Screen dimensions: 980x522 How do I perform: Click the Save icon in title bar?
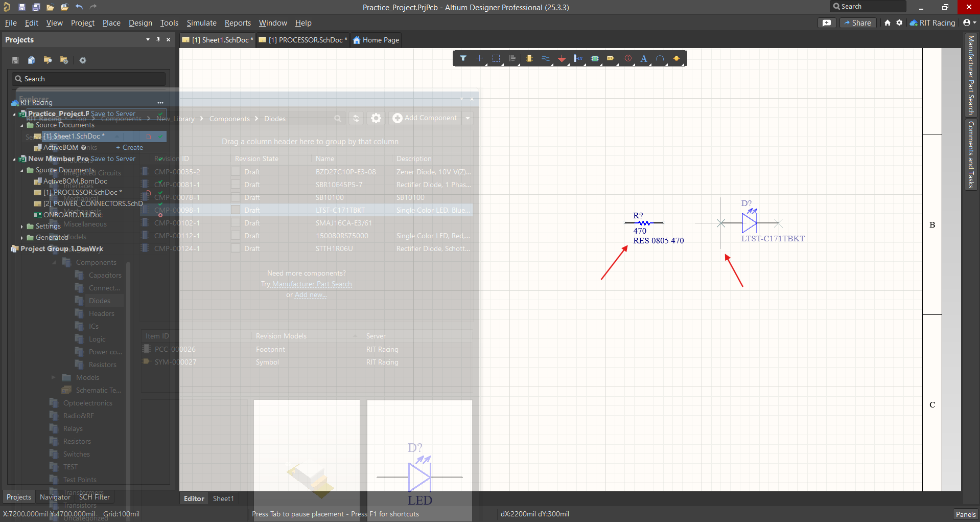pos(21,7)
